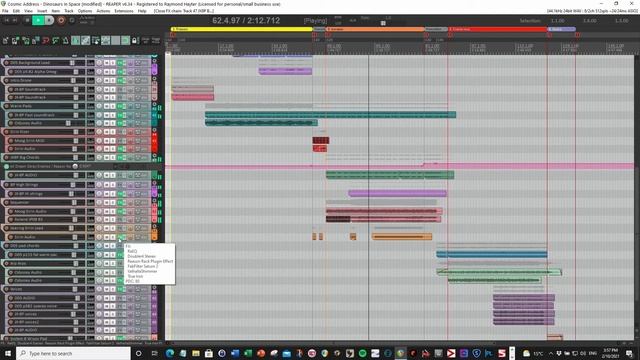The image size is (640, 360).
Task: Open the Insert menu
Action: (42, 11)
